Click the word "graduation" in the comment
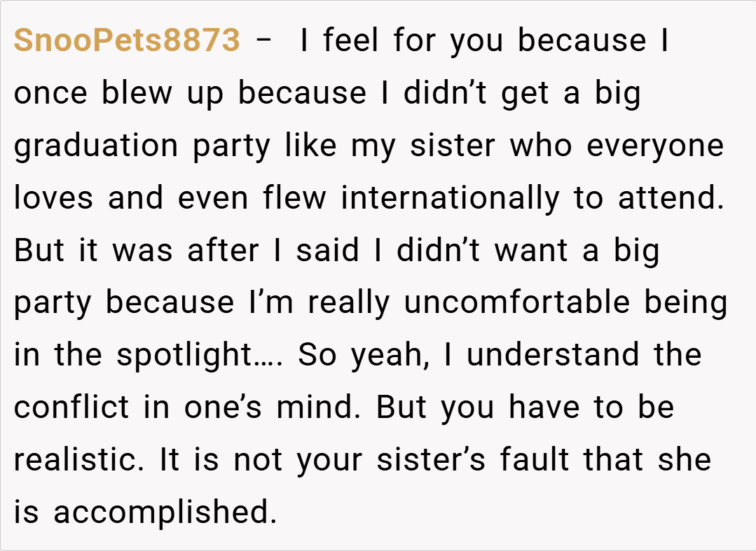 [x=97, y=146]
